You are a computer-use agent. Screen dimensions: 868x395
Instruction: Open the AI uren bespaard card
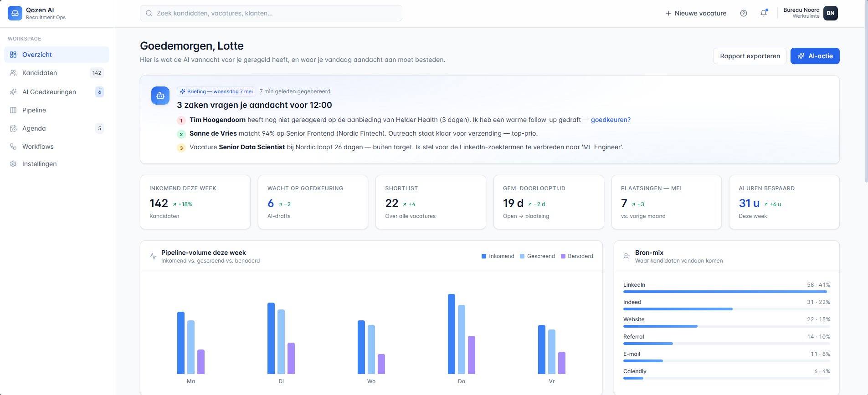[x=784, y=202]
